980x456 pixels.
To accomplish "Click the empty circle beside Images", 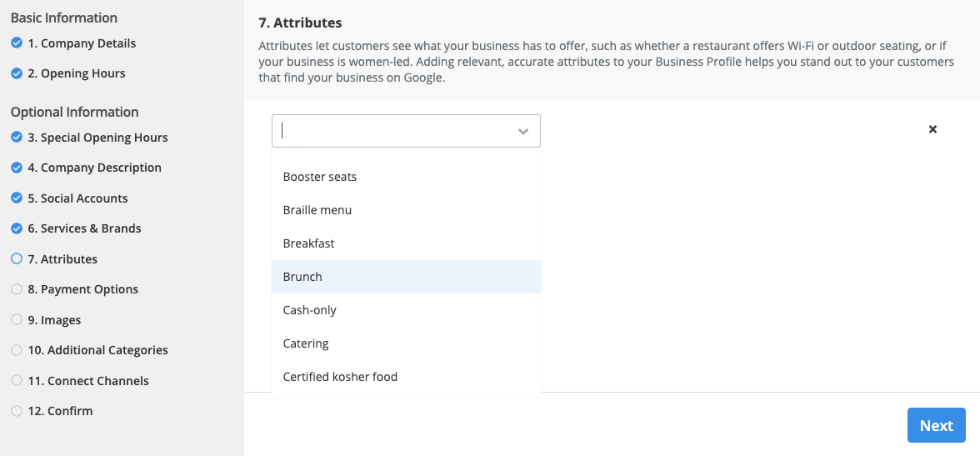I will click(17, 319).
